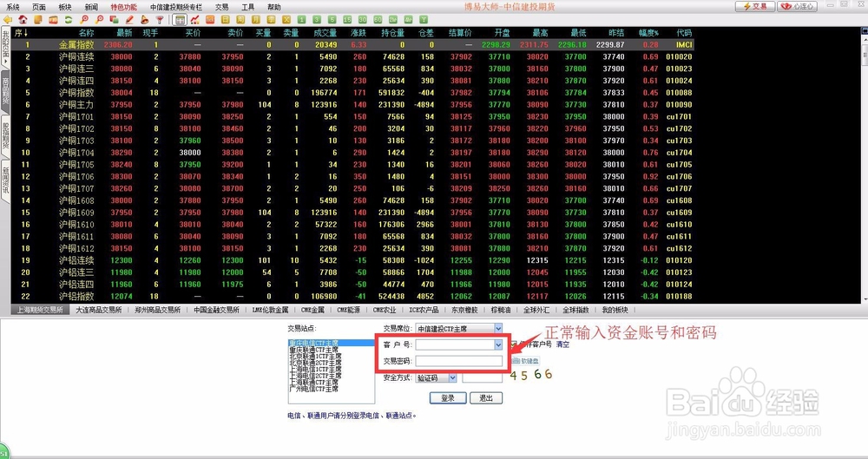Open the 安全方式 验证码 dropdown
The width and height of the screenshot is (868, 459).
[x=437, y=377]
